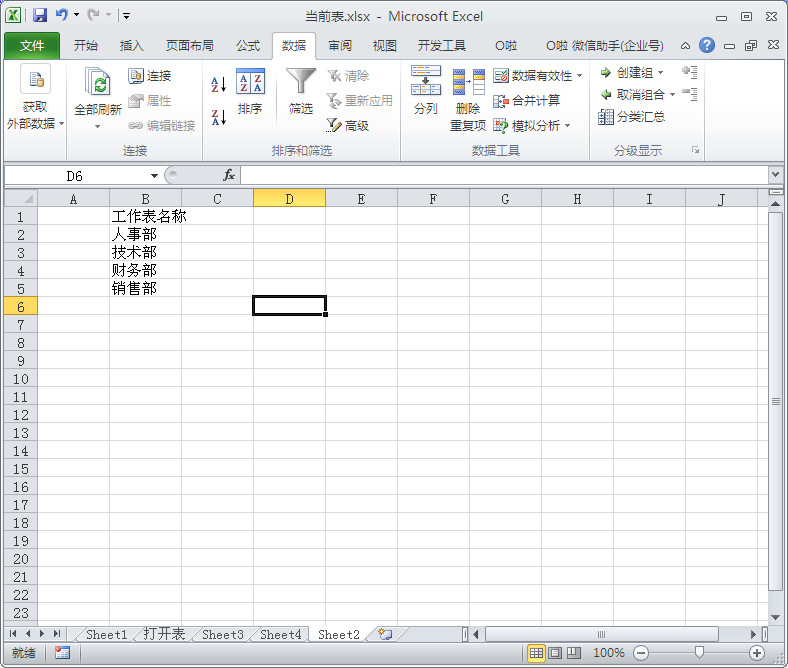788x668 pixels.
Task: Select cell containing 技术部
Action: pyautogui.click(x=145, y=252)
